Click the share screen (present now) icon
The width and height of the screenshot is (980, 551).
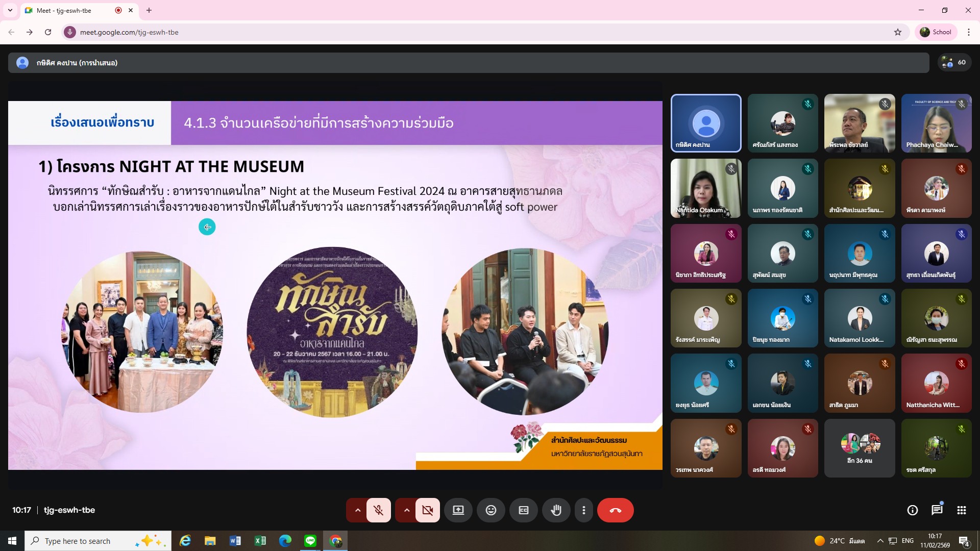tap(458, 510)
